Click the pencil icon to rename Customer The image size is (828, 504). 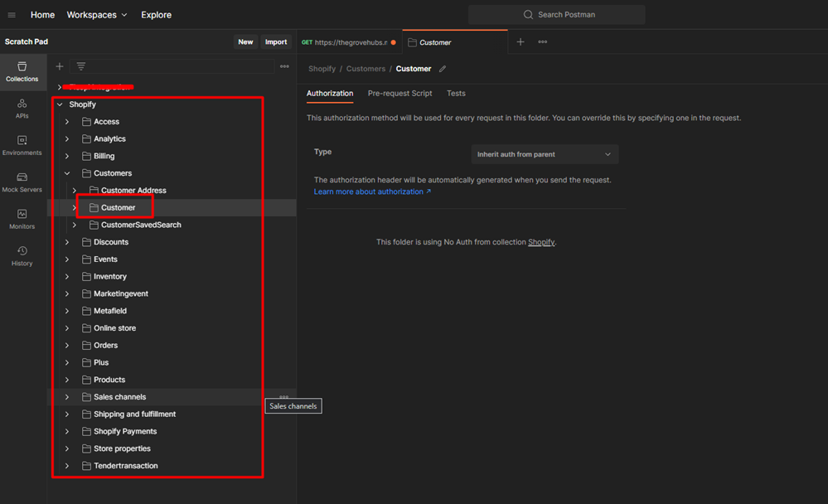coord(443,69)
